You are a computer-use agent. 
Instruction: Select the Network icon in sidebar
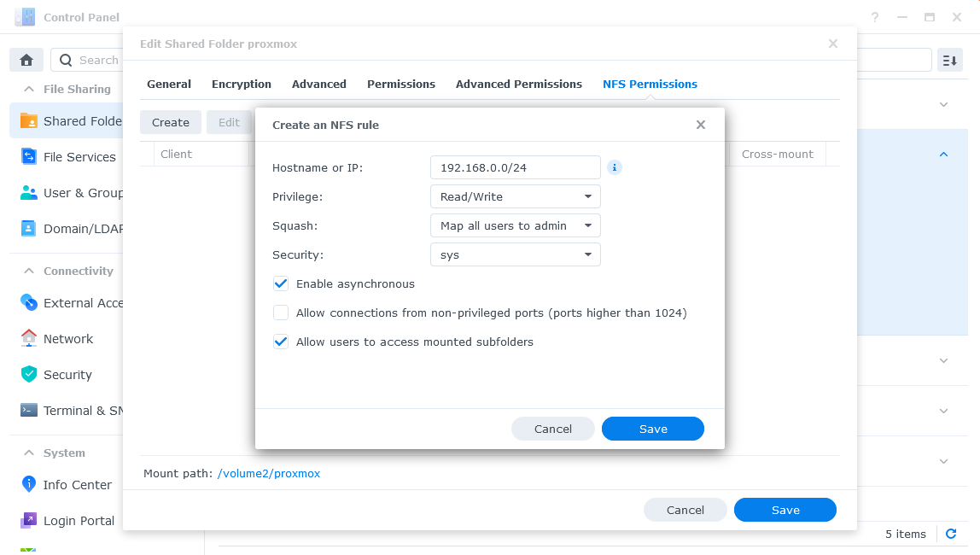point(29,338)
